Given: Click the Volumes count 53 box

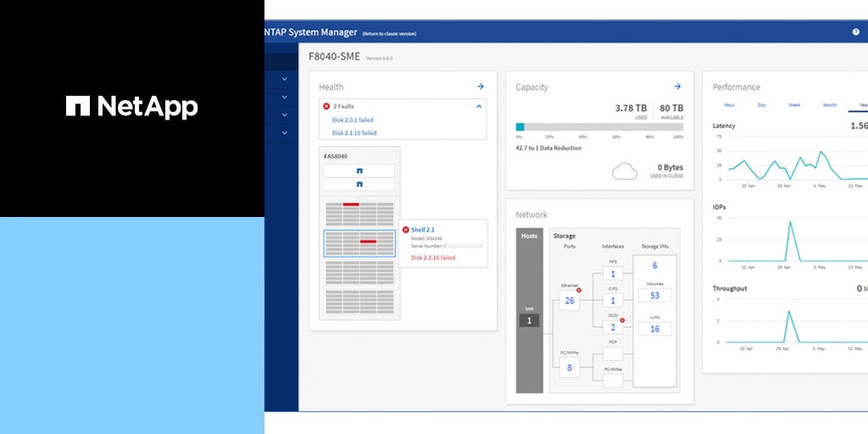Looking at the screenshot, I should pos(654,296).
